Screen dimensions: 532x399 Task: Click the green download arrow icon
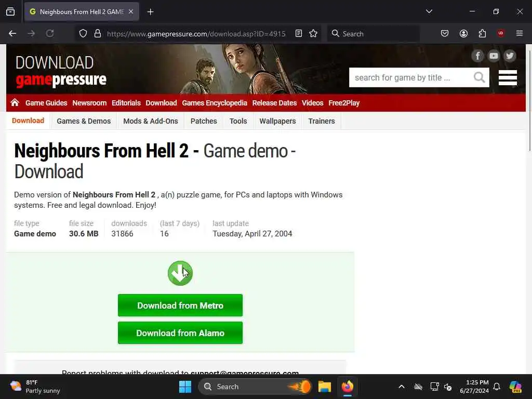(180, 273)
